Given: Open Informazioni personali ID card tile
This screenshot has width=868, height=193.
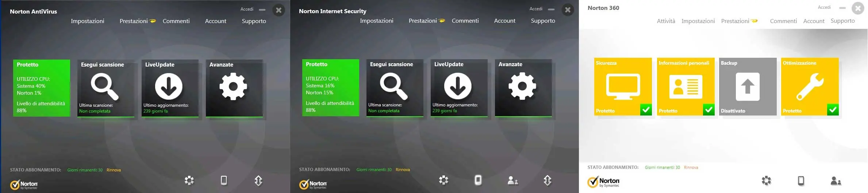Looking at the screenshot, I should coord(686,87).
